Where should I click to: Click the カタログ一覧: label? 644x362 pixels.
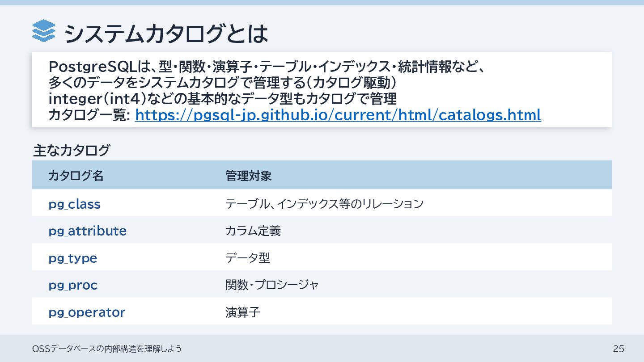tap(89, 115)
